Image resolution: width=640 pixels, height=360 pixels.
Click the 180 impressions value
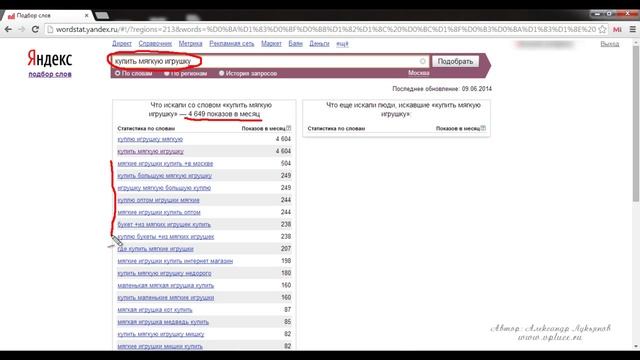pos(286,273)
